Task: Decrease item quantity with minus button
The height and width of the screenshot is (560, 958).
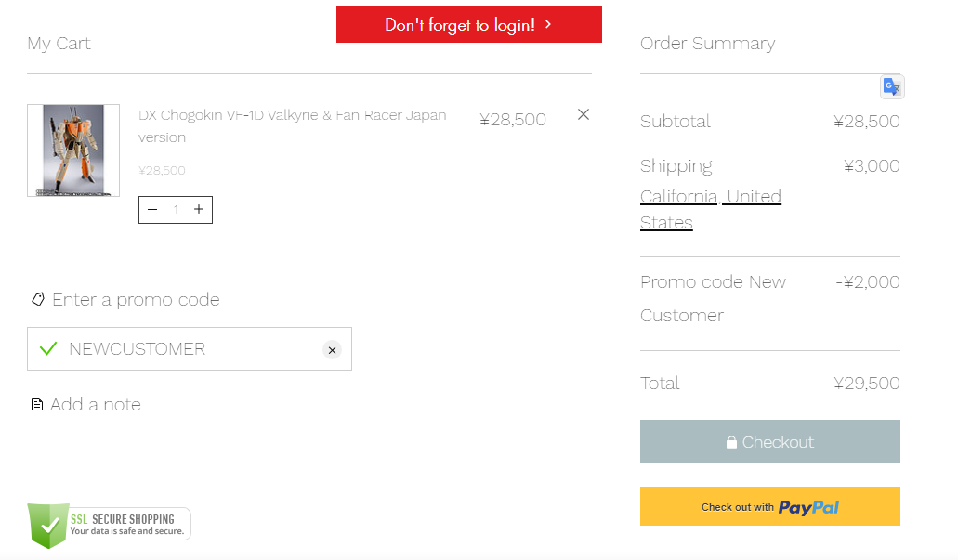Action: (152, 210)
